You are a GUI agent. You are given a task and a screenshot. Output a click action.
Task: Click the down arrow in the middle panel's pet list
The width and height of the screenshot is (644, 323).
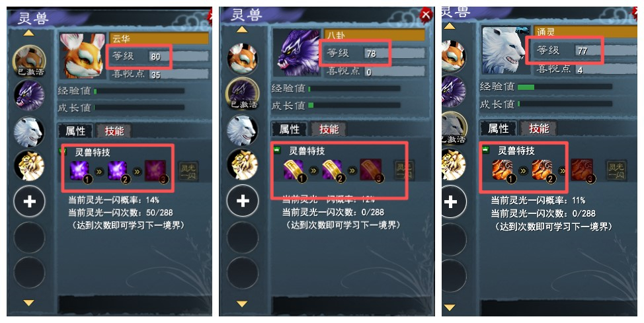click(x=242, y=304)
